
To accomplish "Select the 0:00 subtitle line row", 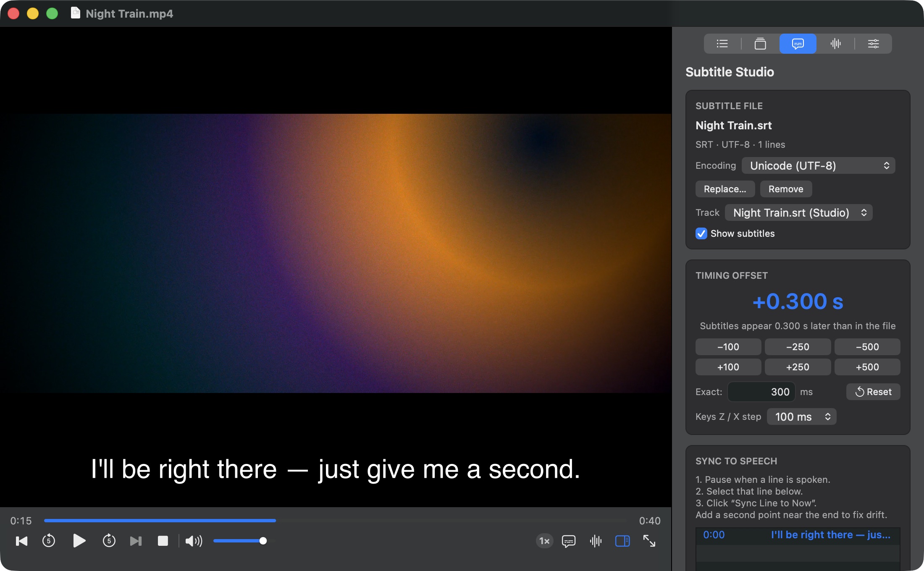I will [x=798, y=535].
